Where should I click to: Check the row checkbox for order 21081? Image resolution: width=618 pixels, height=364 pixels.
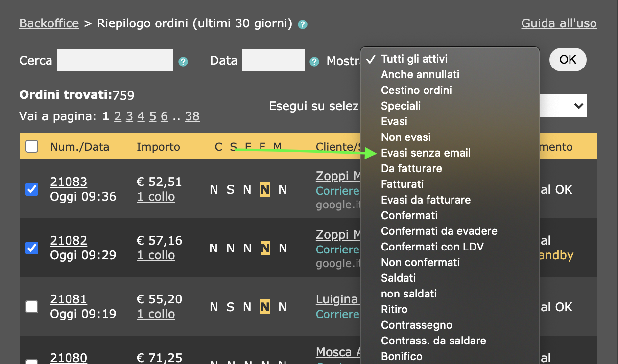(x=31, y=307)
